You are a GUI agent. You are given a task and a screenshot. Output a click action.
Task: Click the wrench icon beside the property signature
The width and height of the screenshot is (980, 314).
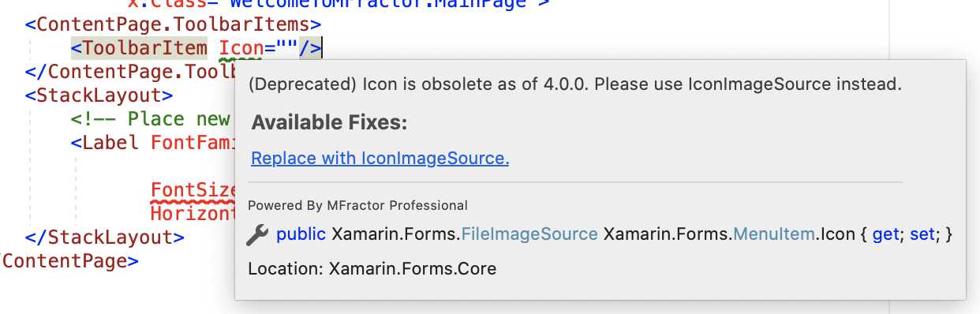pyautogui.click(x=258, y=235)
